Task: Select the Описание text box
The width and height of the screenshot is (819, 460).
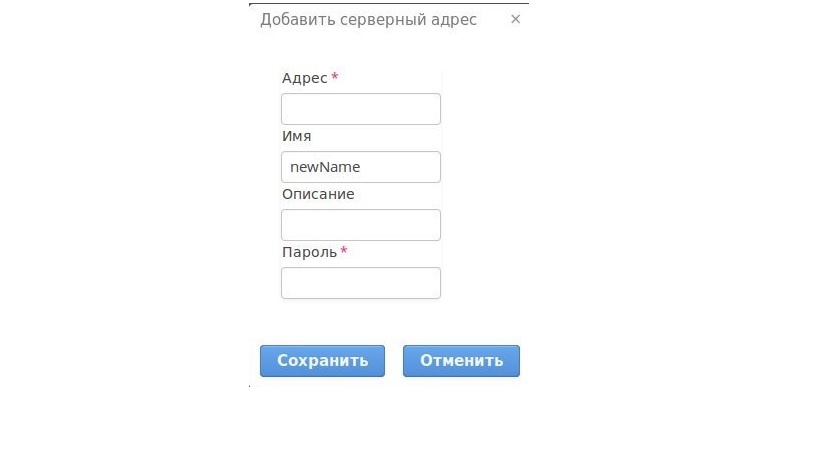Action: (360, 225)
